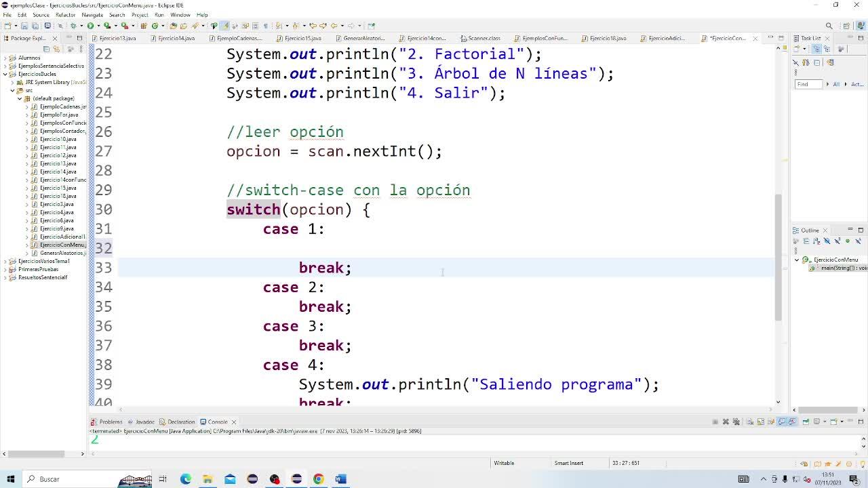Click Remove All Terminated Launches icon

[735, 422]
